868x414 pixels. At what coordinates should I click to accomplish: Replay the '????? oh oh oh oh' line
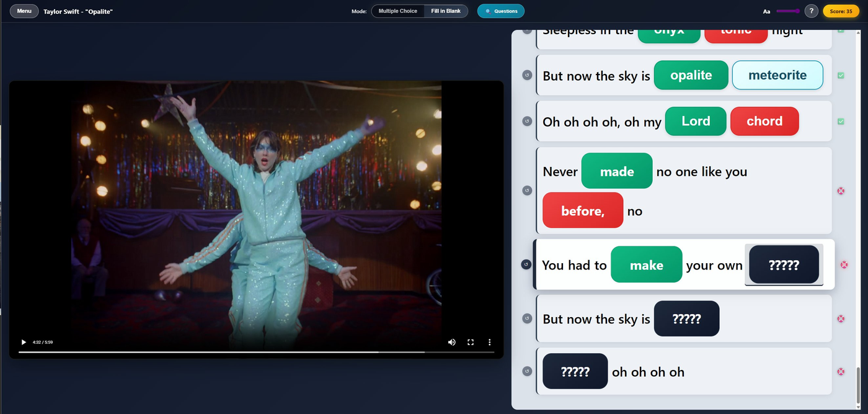pyautogui.click(x=527, y=371)
